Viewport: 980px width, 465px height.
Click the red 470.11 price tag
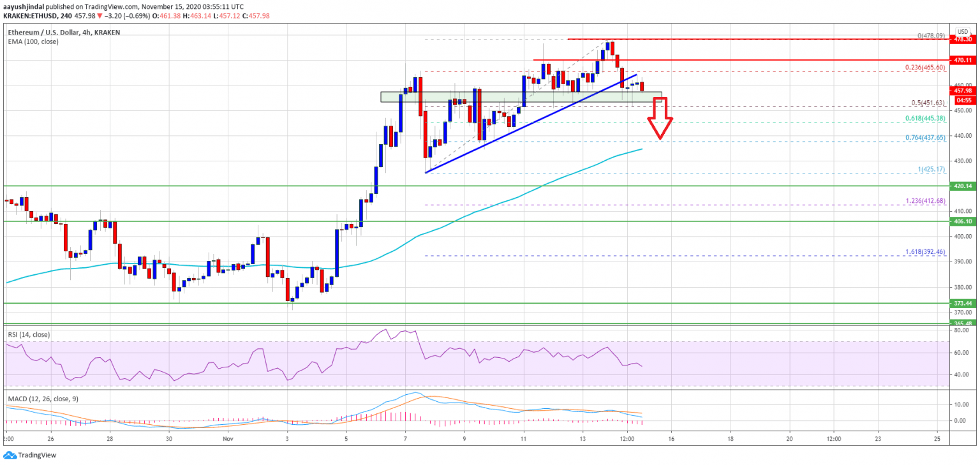point(961,60)
